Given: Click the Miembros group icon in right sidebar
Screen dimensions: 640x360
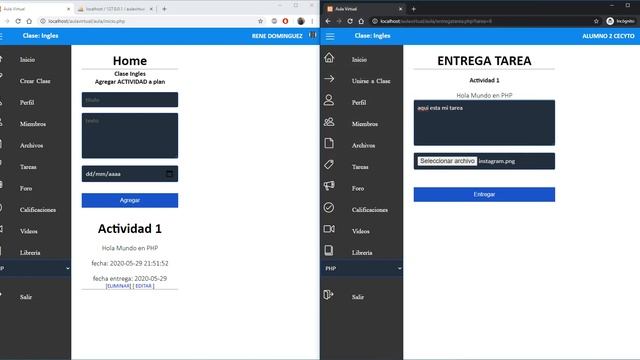Looking at the screenshot, I should [329, 122].
